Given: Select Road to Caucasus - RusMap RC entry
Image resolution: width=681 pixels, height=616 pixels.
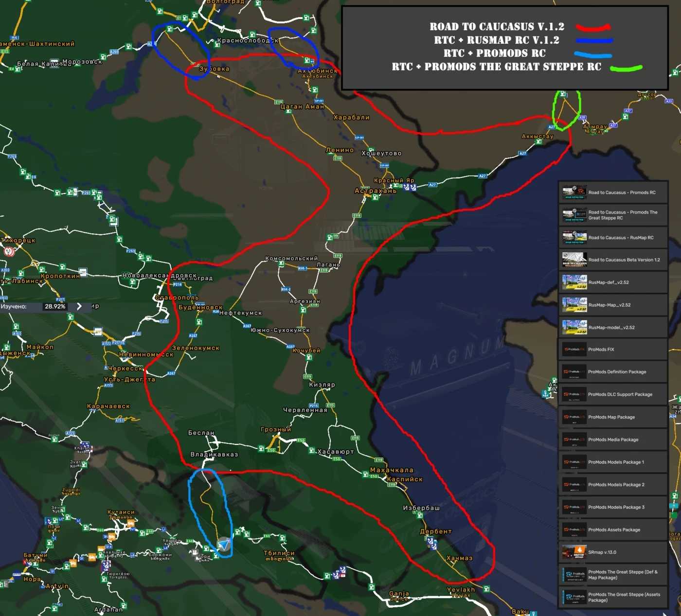Looking at the screenshot, I should pos(613,238).
